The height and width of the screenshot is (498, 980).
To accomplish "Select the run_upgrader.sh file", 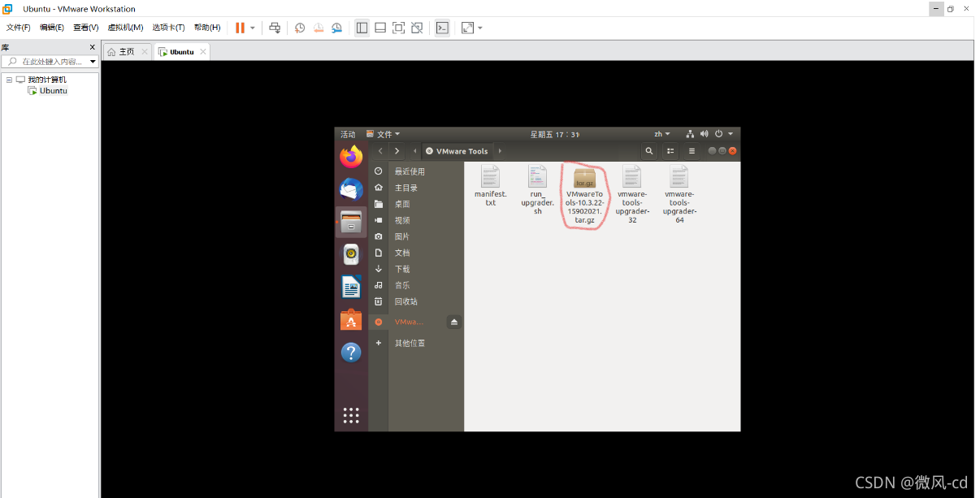I will [537, 189].
